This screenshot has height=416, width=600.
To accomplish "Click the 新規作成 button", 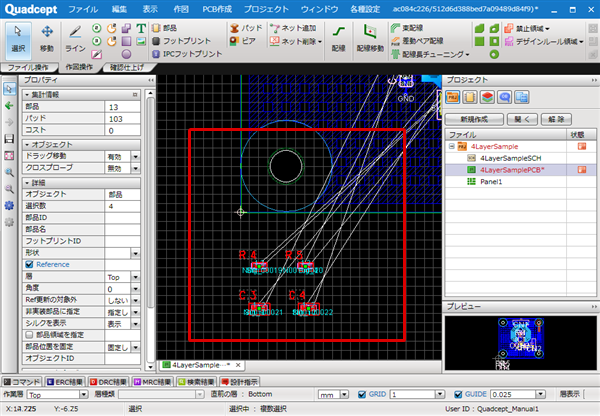I will 474,119.
